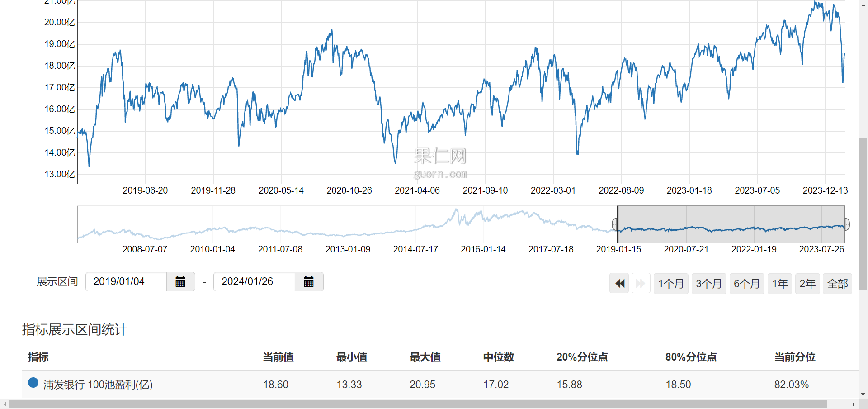The height and width of the screenshot is (409, 868).
Task: Select the 全部 range button
Action: [x=837, y=284]
